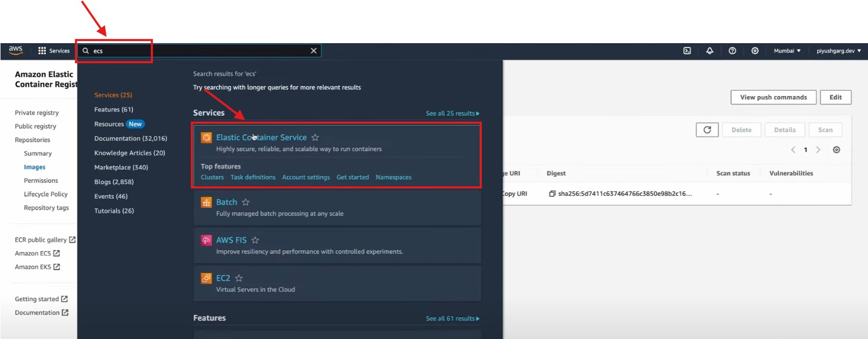This screenshot has width=868, height=339.
Task: Favorite Elastic Container Service with star
Action: pyautogui.click(x=315, y=137)
